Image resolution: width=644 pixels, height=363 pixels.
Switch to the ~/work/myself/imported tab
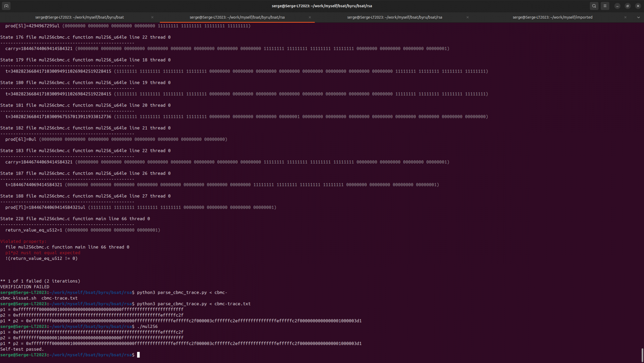(552, 17)
